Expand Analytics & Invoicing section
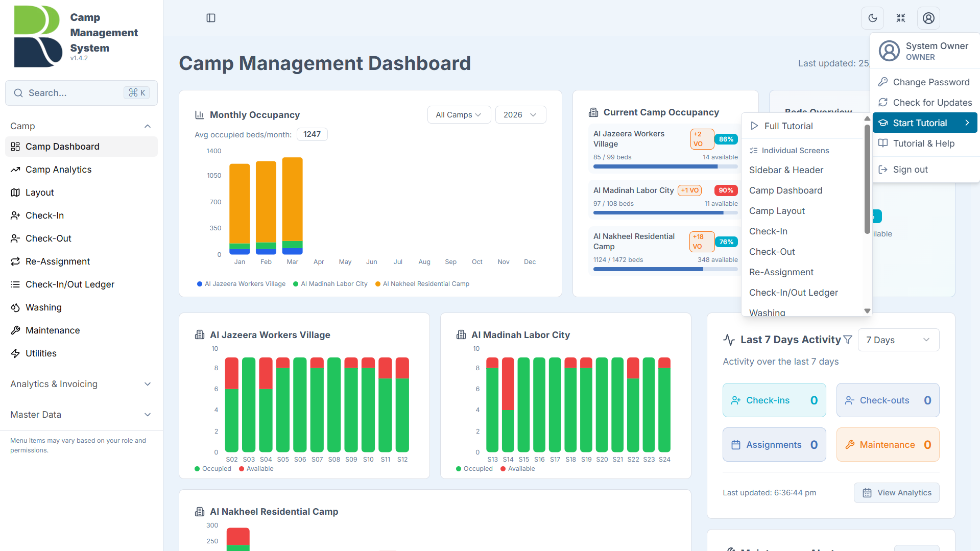Screen dimensions: 980x551 tap(81, 384)
